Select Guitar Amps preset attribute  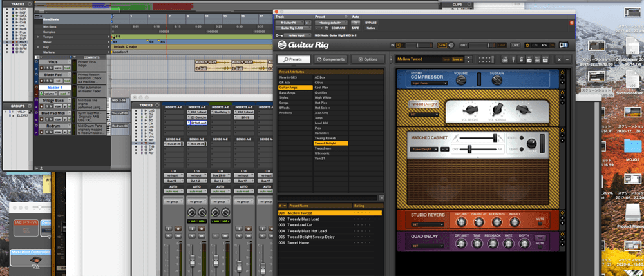(x=296, y=88)
